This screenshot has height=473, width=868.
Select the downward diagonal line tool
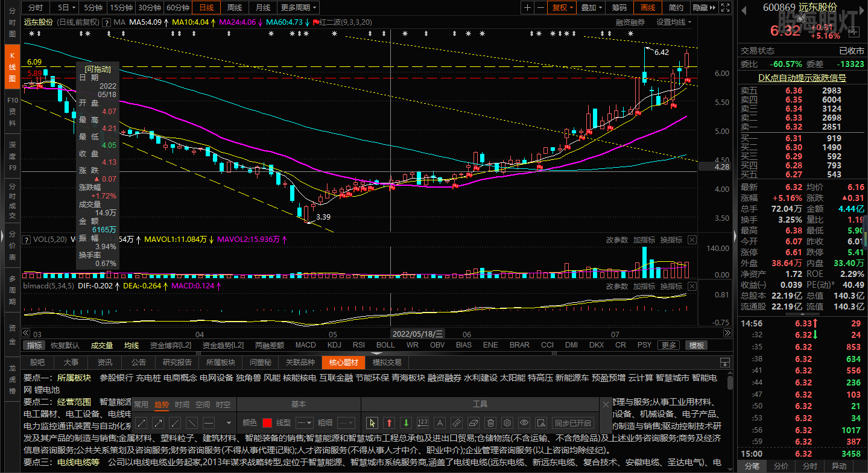(192, 423)
